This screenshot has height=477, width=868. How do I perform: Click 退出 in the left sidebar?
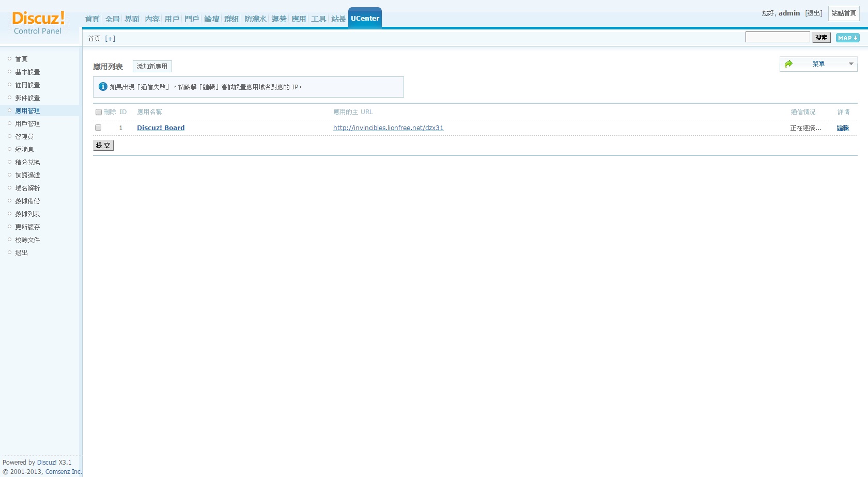21,253
